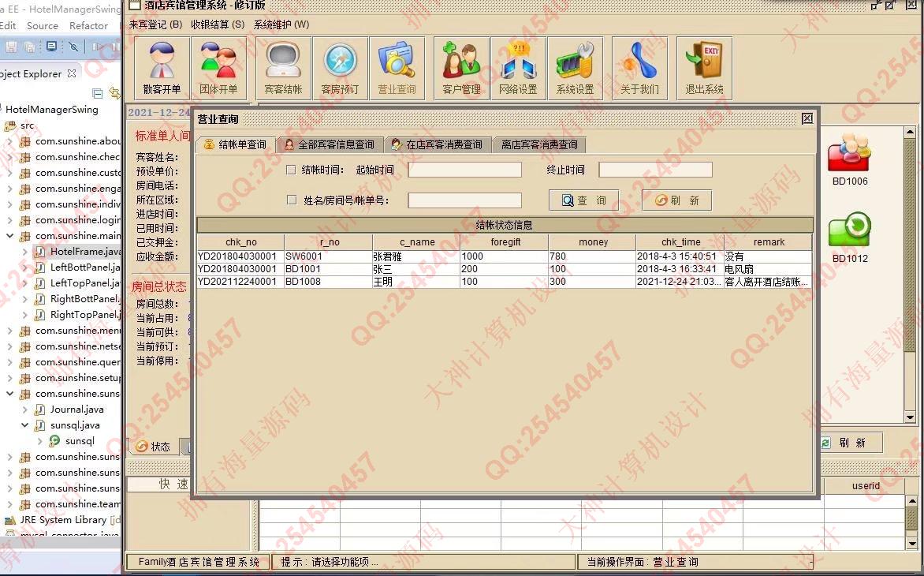Close the 营业查询 dialog
924x576 pixels.
coord(807,118)
